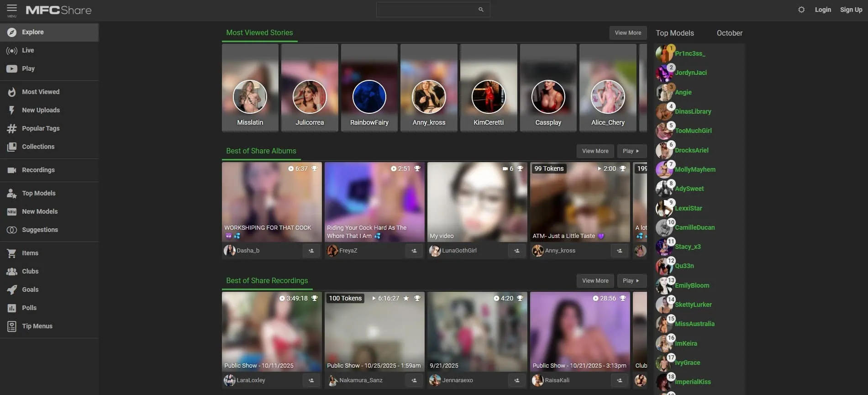Toggle the light/dark theme icon
Viewport: 868px width, 395px height.
[x=801, y=10]
